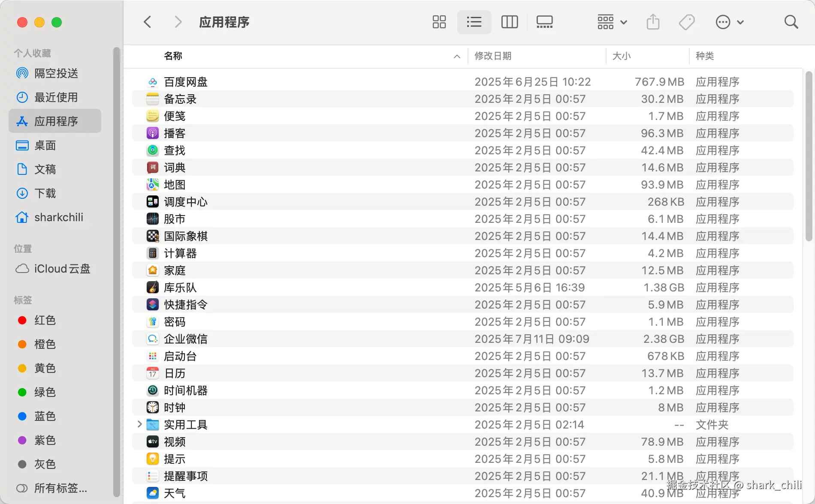Switch to gallery view
This screenshot has height=504, width=815.
coord(545,22)
